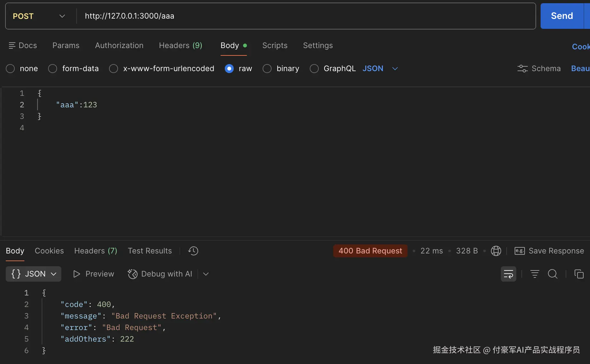Click the "message": "Bad Request Exception" line
The width and height of the screenshot is (590, 364).
click(x=141, y=316)
